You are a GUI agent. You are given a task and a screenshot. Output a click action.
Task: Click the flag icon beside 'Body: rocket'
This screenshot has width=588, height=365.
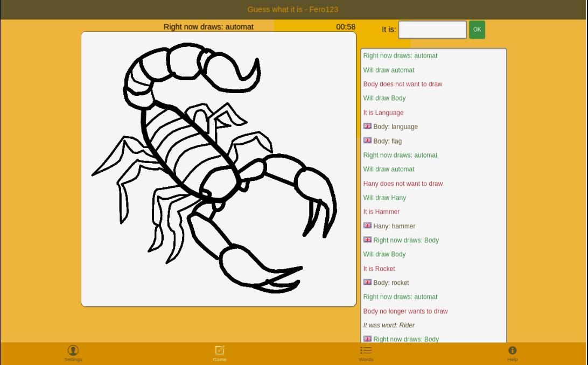coord(367,282)
